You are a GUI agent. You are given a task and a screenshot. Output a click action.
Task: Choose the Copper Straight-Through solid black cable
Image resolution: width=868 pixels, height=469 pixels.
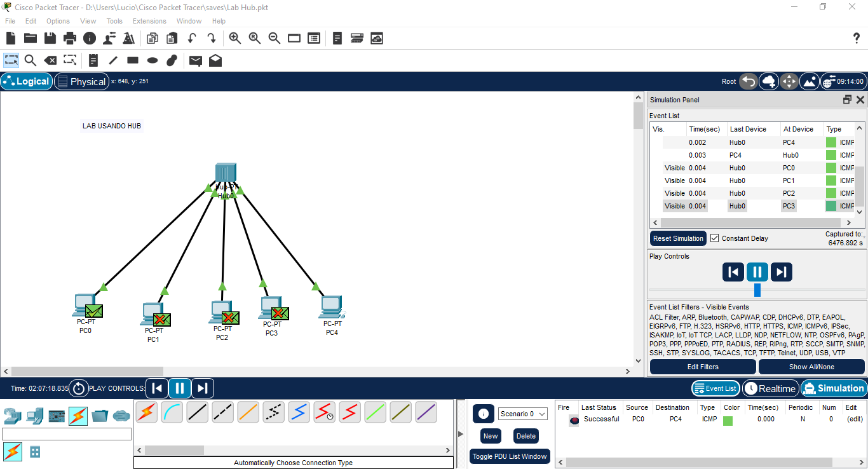tap(198, 412)
